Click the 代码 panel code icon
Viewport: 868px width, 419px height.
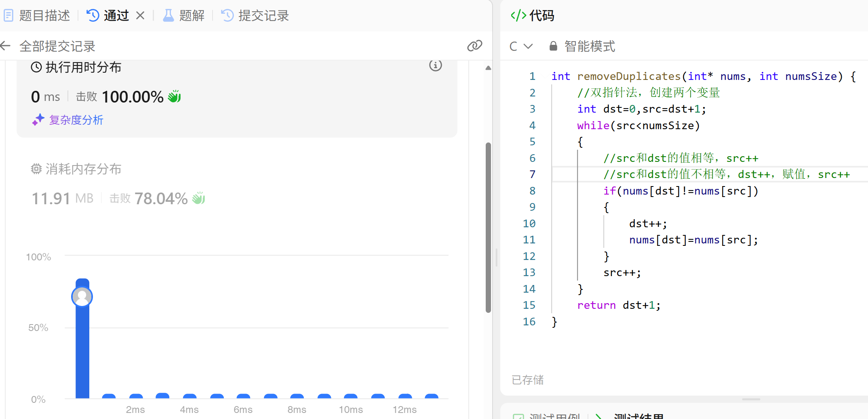[518, 16]
